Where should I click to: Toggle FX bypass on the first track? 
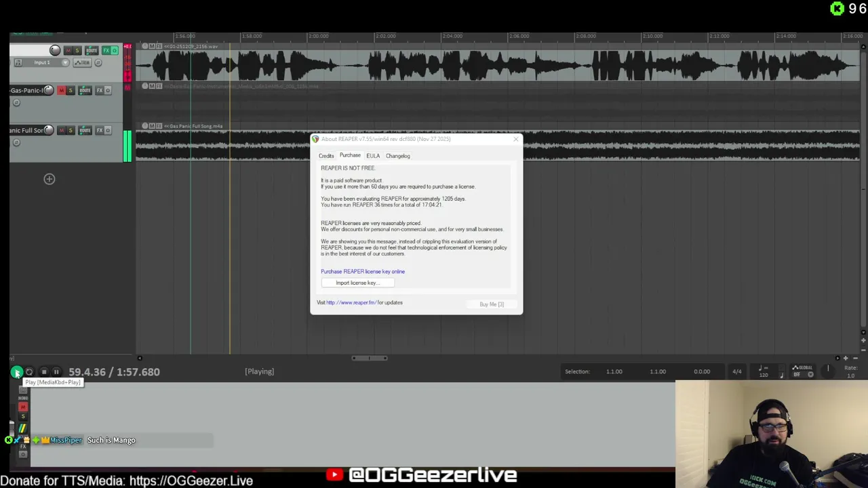coord(115,50)
